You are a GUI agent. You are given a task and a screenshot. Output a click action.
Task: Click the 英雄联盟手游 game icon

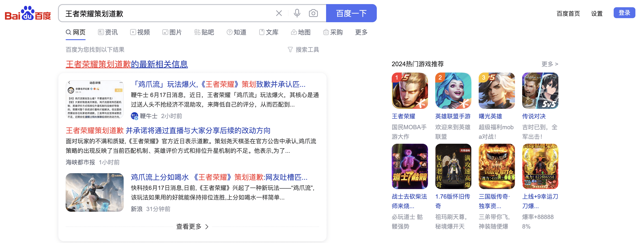(453, 91)
